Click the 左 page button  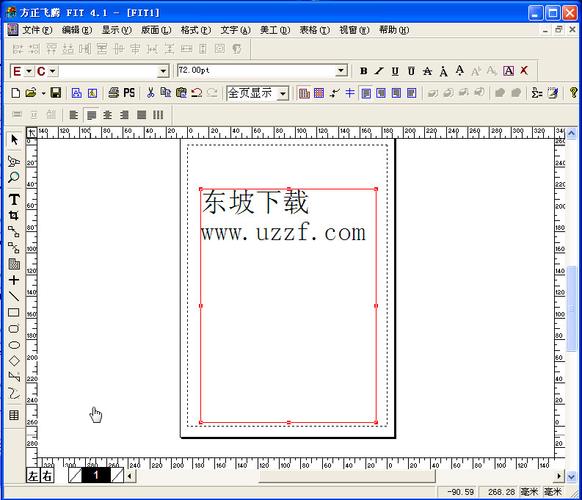click(x=33, y=476)
